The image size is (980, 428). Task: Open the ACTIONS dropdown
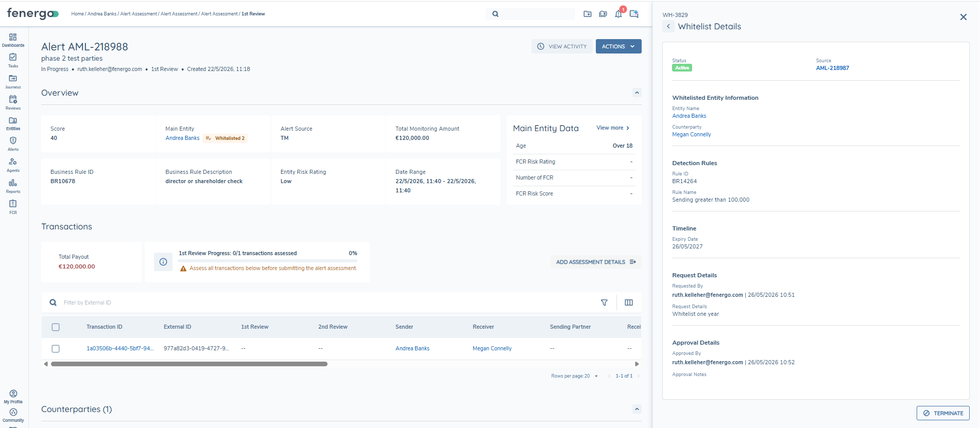click(x=618, y=46)
